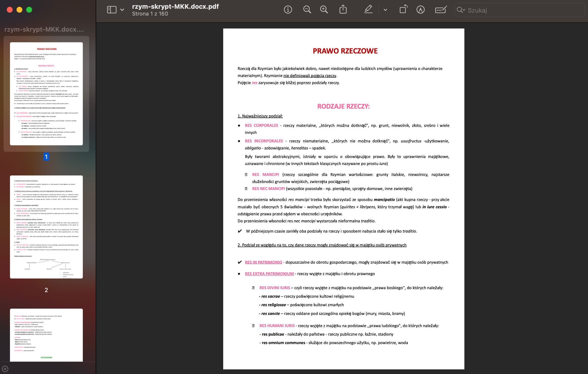
Task: Click the RES HUMANI IURIS term
Action: tap(277, 326)
